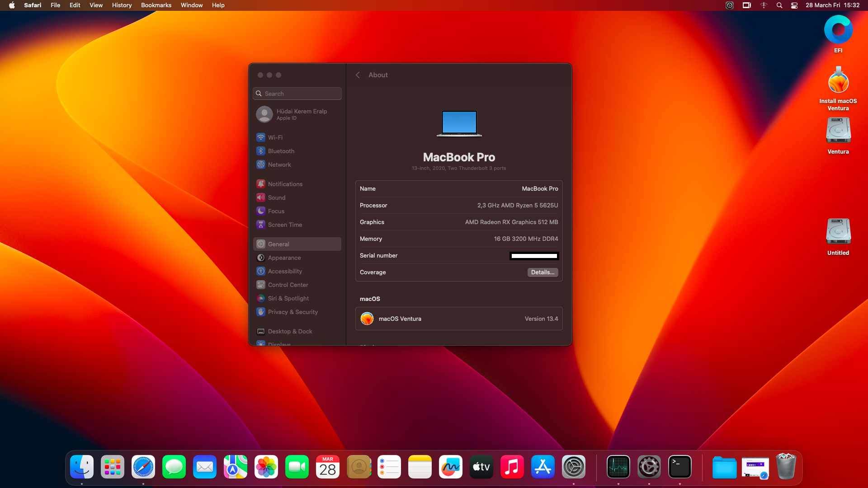Select Sound in the sidebar

276,197
